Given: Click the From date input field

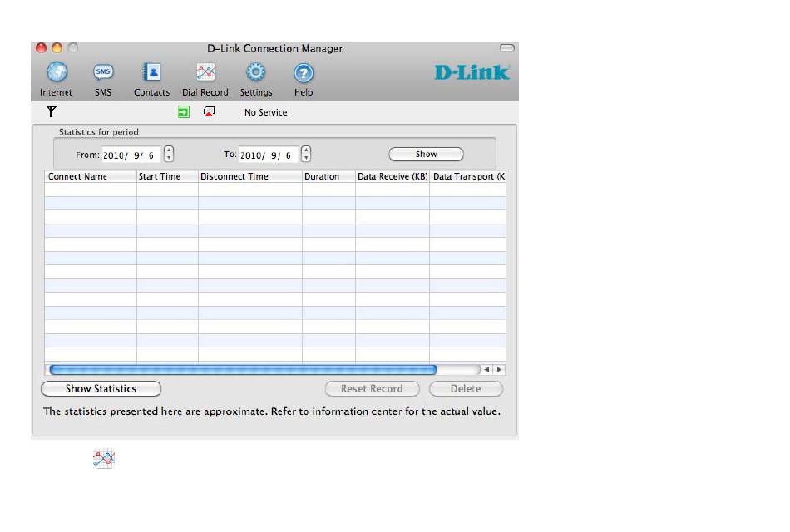Looking at the screenshot, I should tap(131, 155).
